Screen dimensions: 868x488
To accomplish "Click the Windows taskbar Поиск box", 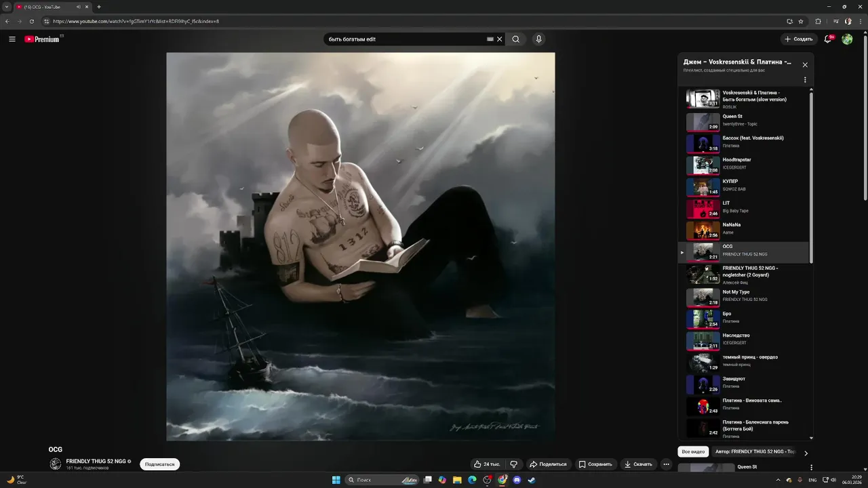I will [382, 480].
